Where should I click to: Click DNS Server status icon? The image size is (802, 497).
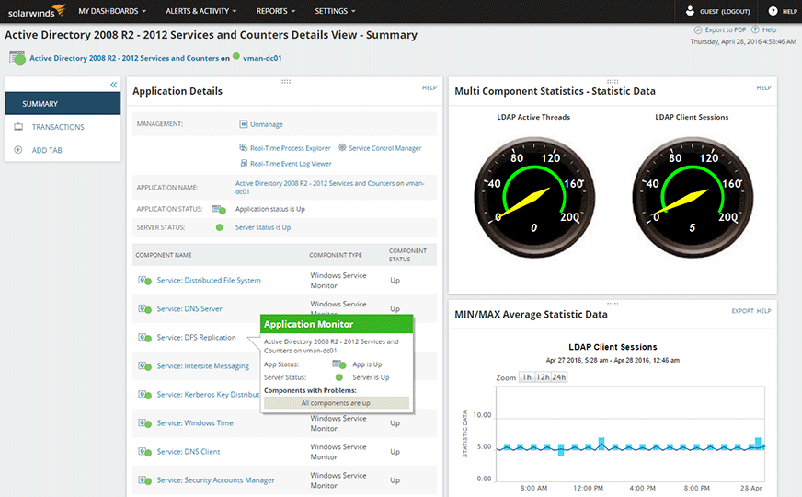[145, 309]
